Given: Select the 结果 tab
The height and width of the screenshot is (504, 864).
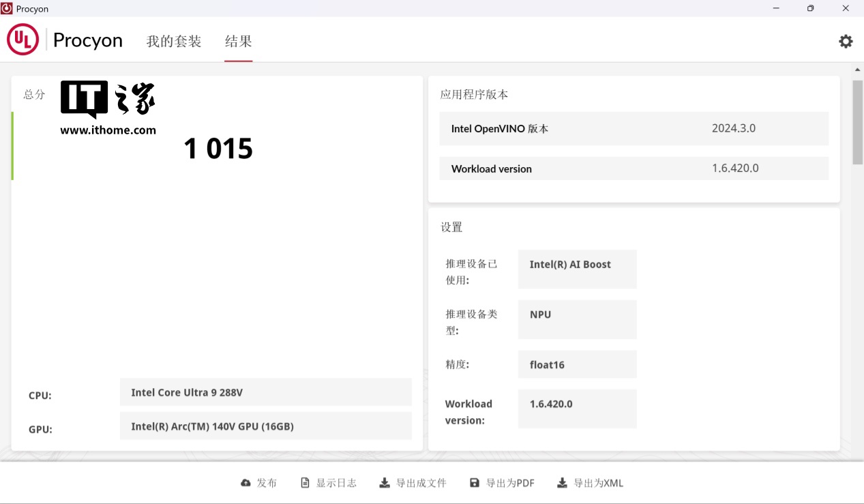Looking at the screenshot, I should tap(239, 42).
